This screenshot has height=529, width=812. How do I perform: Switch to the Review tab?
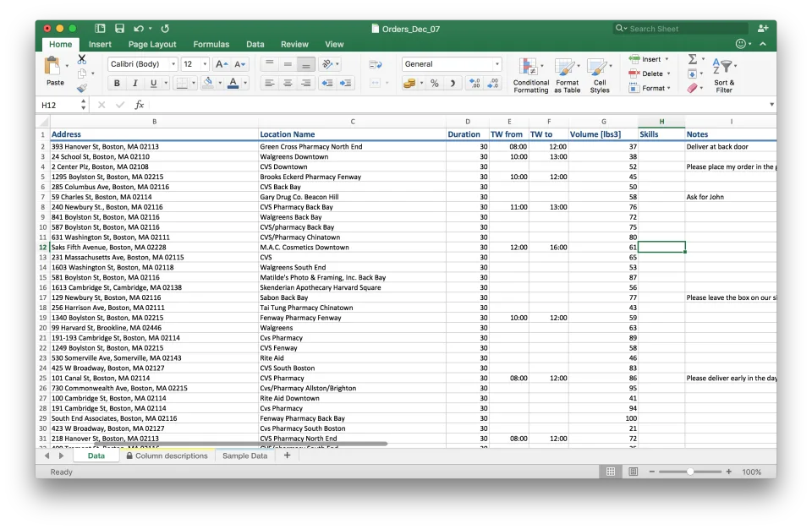tap(294, 45)
